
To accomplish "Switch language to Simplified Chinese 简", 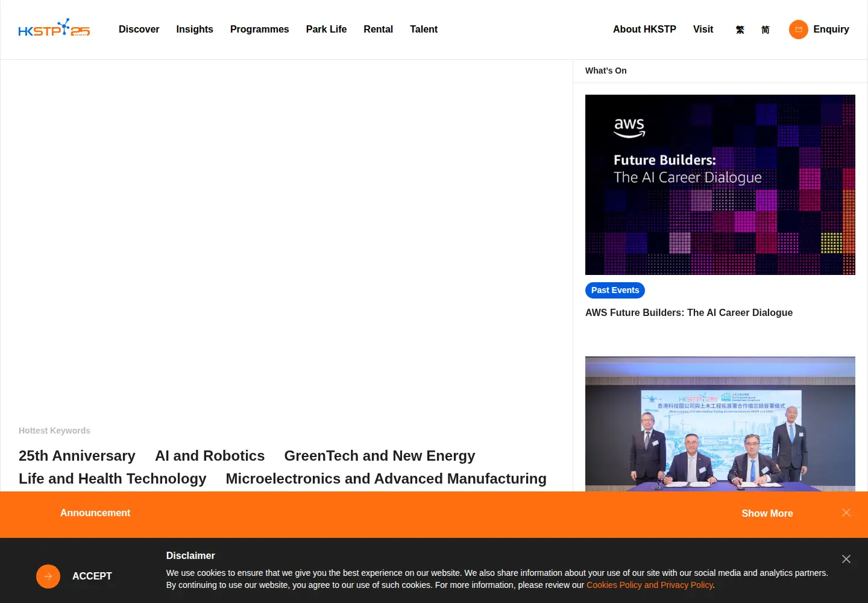I will pyautogui.click(x=766, y=30).
